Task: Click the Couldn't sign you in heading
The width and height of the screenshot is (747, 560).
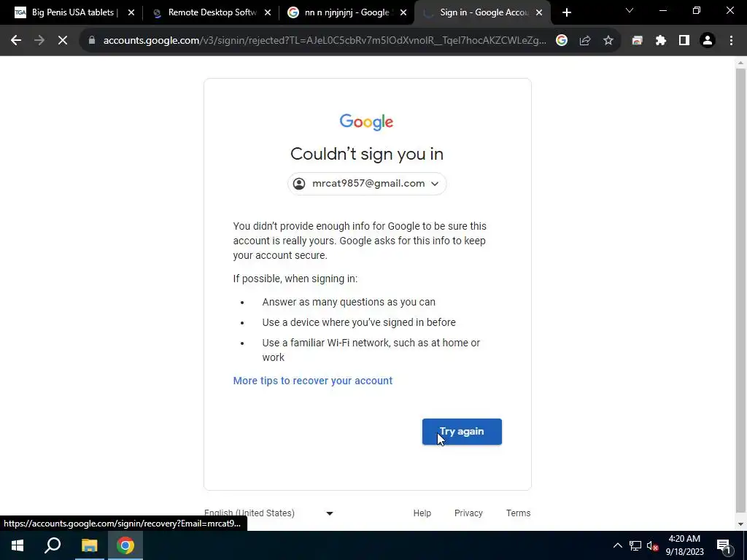Action: point(367,155)
